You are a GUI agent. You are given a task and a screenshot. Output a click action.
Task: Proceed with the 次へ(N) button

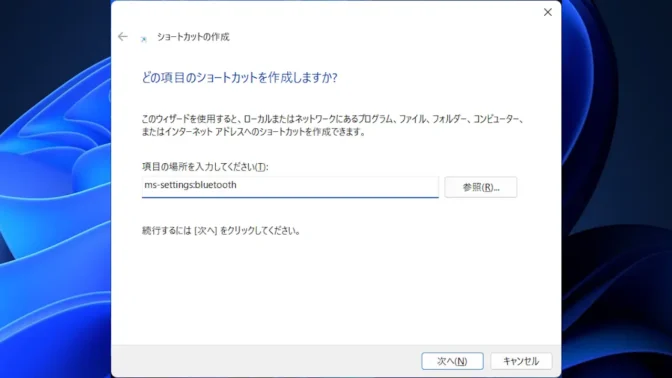pos(452,361)
